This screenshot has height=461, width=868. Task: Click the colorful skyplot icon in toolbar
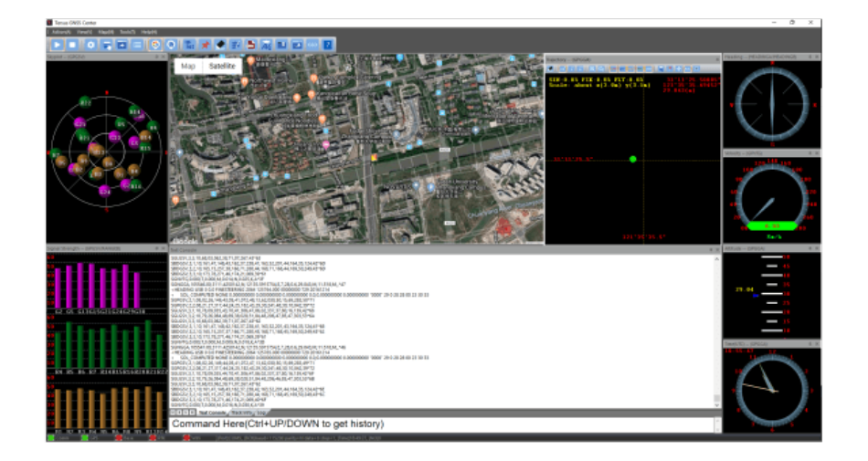click(x=154, y=44)
